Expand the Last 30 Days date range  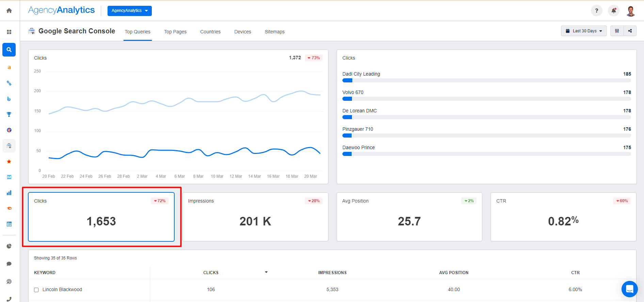tap(583, 31)
